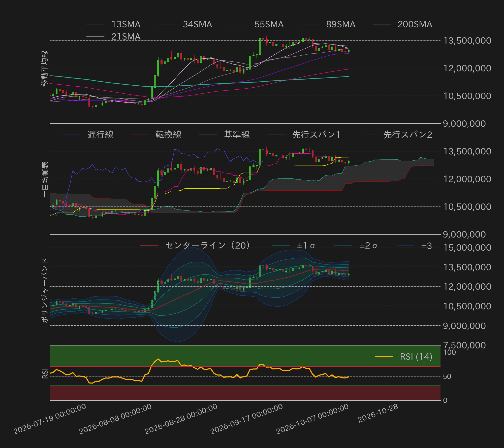Toggle the RSI (14) legend entry
This screenshot has width=504, height=448.
click(x=404, y=357)
